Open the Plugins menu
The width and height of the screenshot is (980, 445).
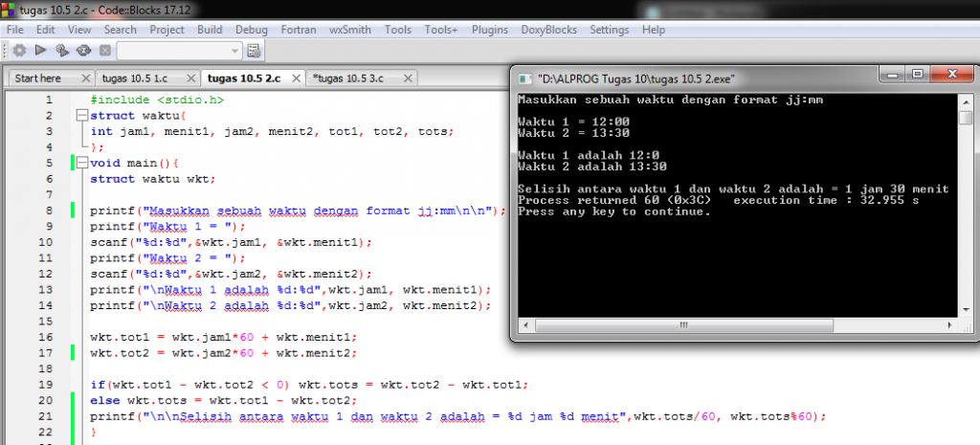click(x=489, y=30)
